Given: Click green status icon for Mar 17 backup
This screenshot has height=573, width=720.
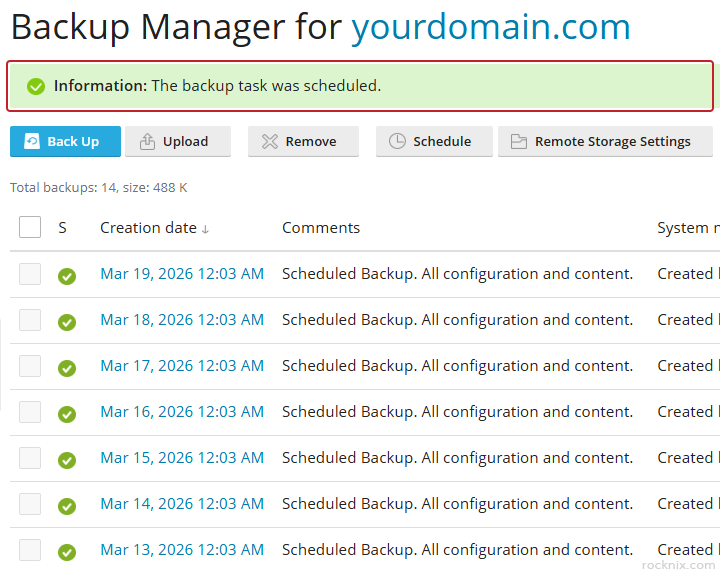Looking at the screenshot, I should (67, 368).
